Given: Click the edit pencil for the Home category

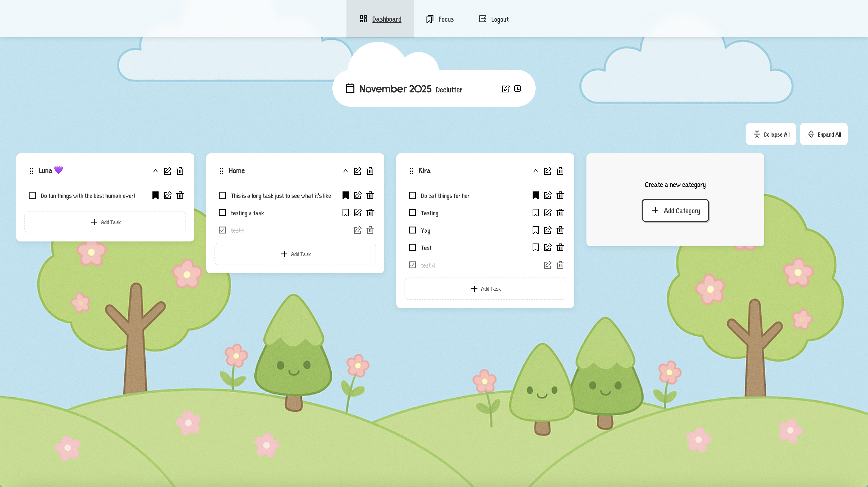Looking at the screenshot, I should tap(358, 171).
